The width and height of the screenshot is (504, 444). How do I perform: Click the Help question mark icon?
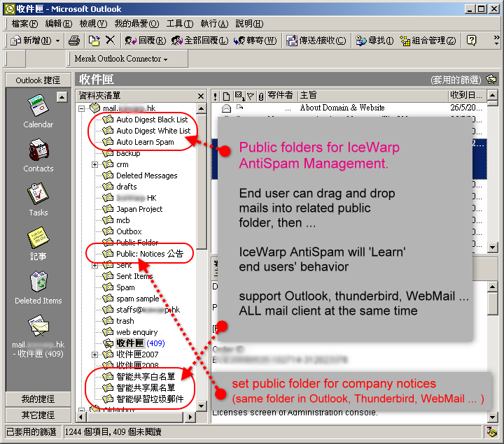pos(471,41)
